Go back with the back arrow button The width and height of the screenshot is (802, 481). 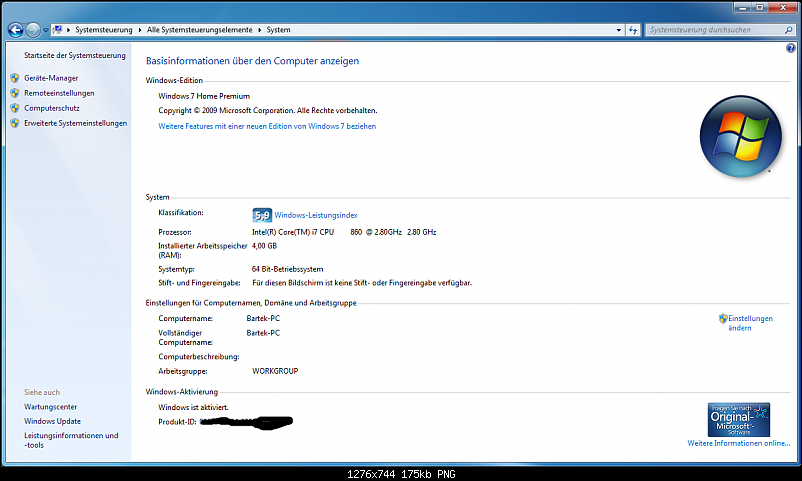[x=16, y=30]
